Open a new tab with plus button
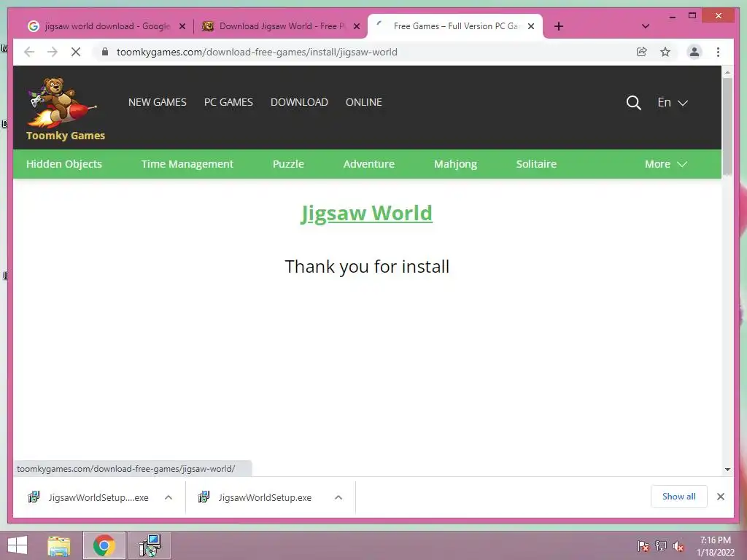Screen dimensions: 747x560 click(559, 26)
